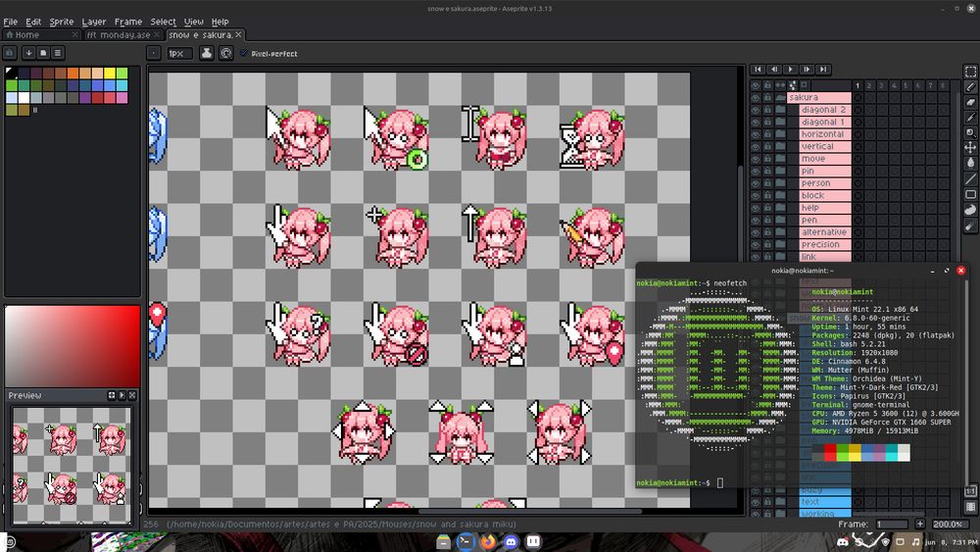This screenshot has width=980, height=552.
Task: Close the snow e sakura tab
Action: coord(238,35)
